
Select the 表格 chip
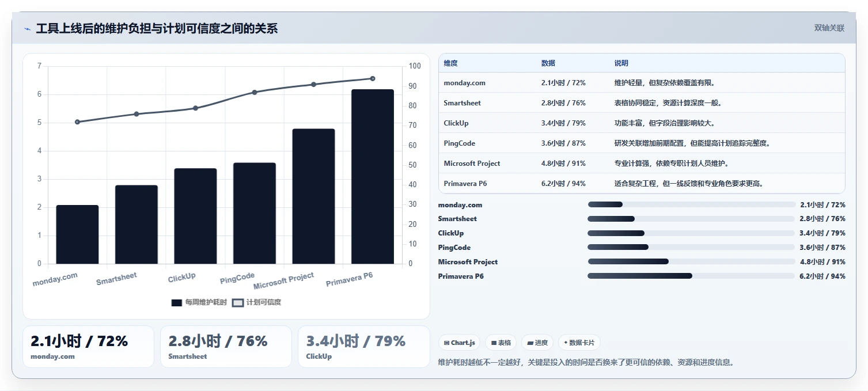pos(501,343)
